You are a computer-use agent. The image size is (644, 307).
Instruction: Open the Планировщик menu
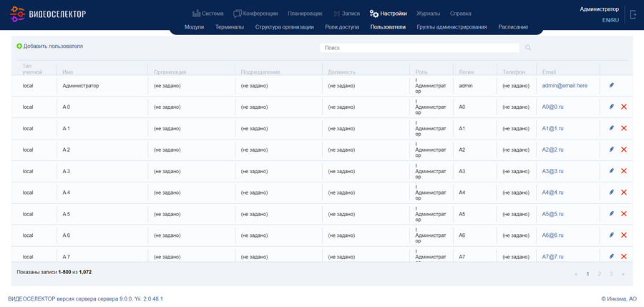click(305, 14)
